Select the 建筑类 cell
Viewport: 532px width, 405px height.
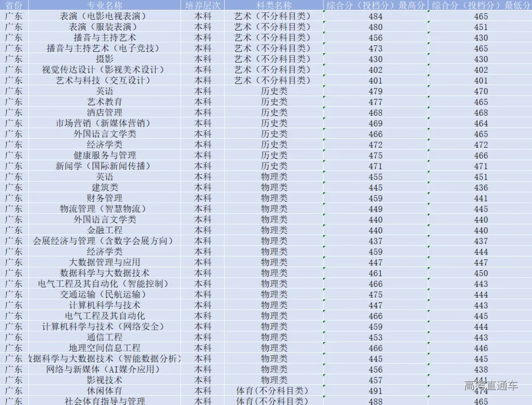point(104,187)
